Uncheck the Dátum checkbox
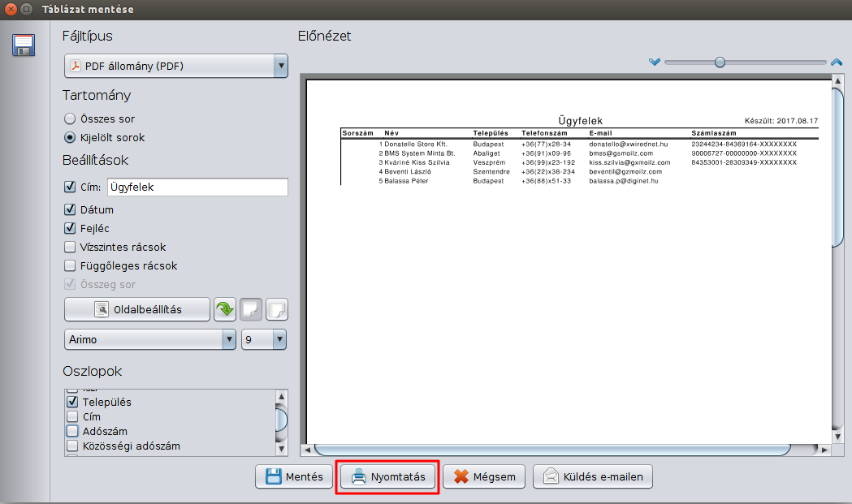852x504 pixels. coord(70,209)
